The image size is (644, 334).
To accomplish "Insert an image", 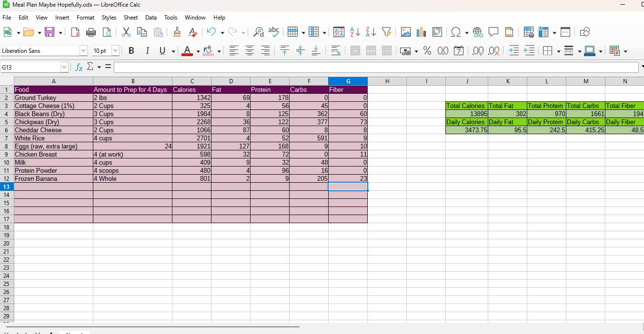I will (405, 32).
